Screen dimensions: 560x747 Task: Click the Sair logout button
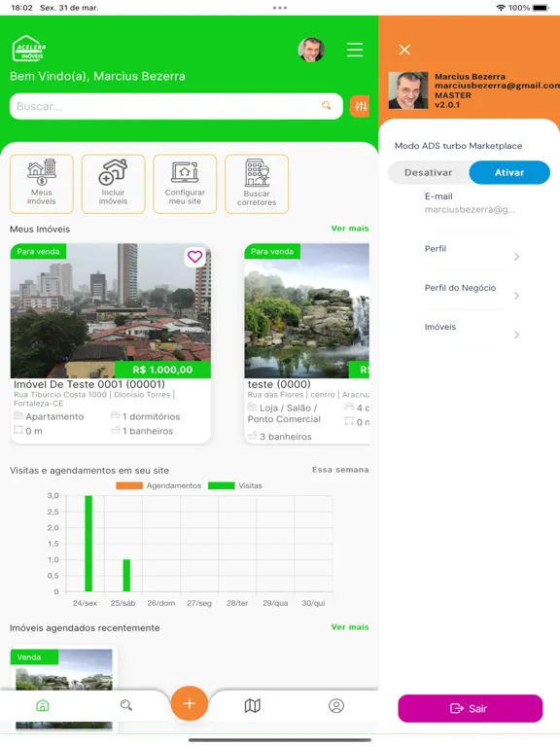[470, 708]
